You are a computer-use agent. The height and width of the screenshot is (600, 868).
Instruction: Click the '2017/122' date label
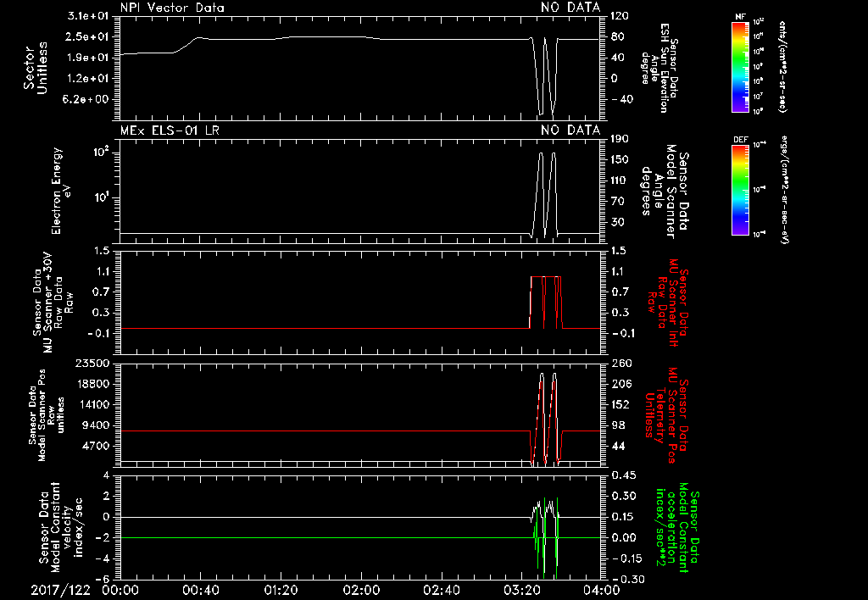click(60, 590)
